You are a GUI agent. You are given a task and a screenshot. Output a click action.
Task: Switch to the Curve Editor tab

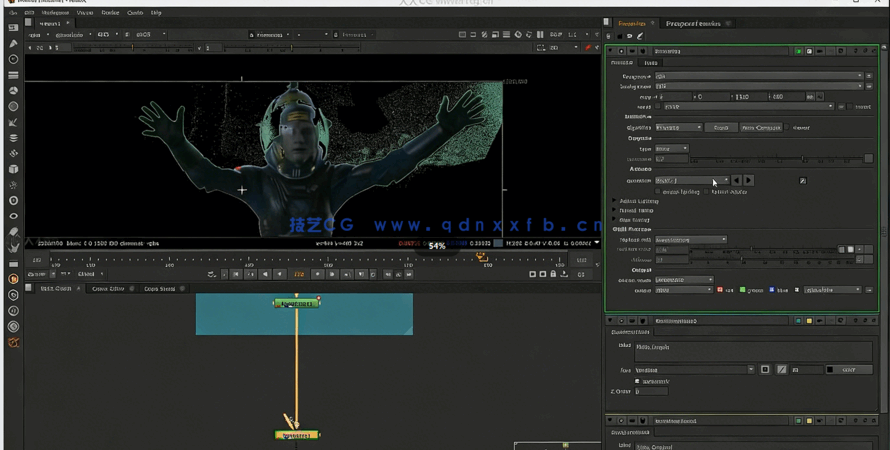(108, 289)
